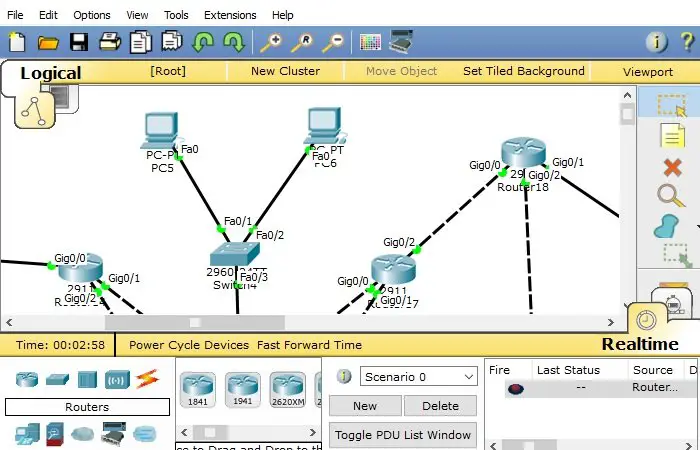Select the Hubs device category icon
Screen dimensions: 700x450
tap(87, 379)
